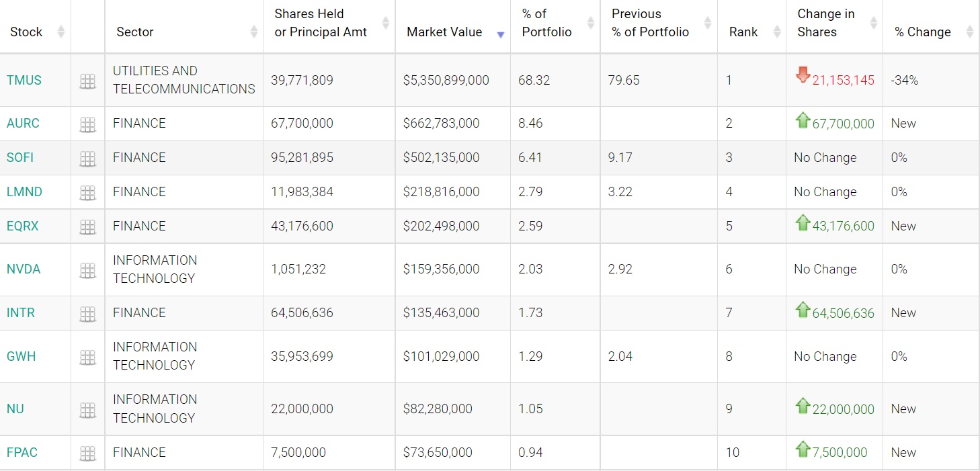Sort by Rank column header
This screenshot has width=980, height=471.
(743, 32)
